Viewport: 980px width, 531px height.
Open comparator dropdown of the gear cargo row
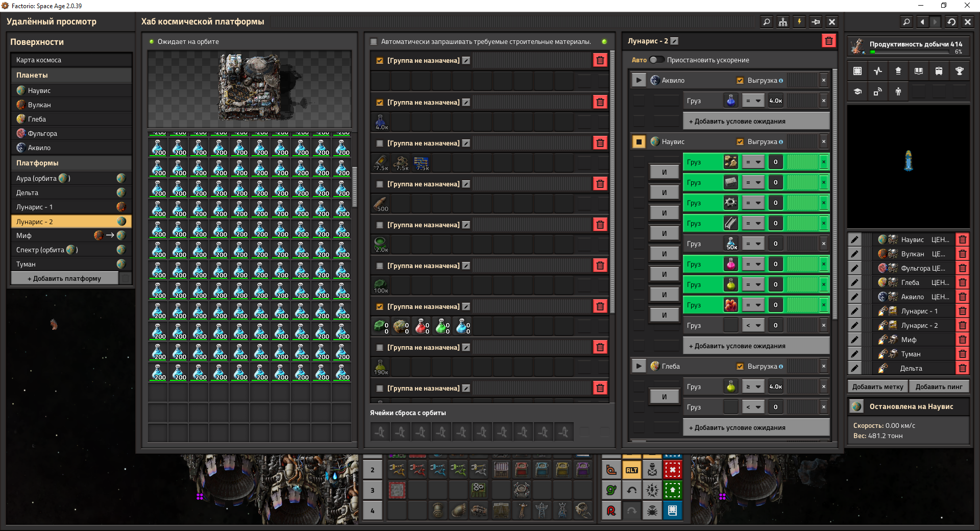[x=753, y=203]
